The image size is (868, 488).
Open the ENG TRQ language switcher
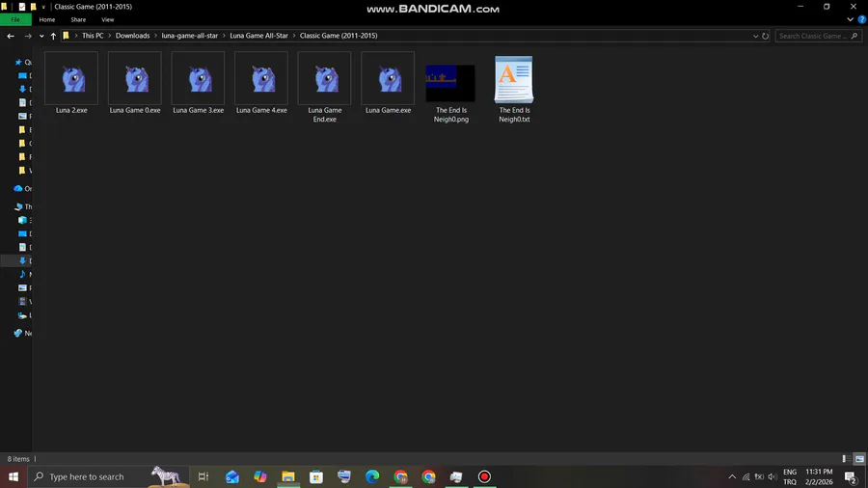coord(790,476)
